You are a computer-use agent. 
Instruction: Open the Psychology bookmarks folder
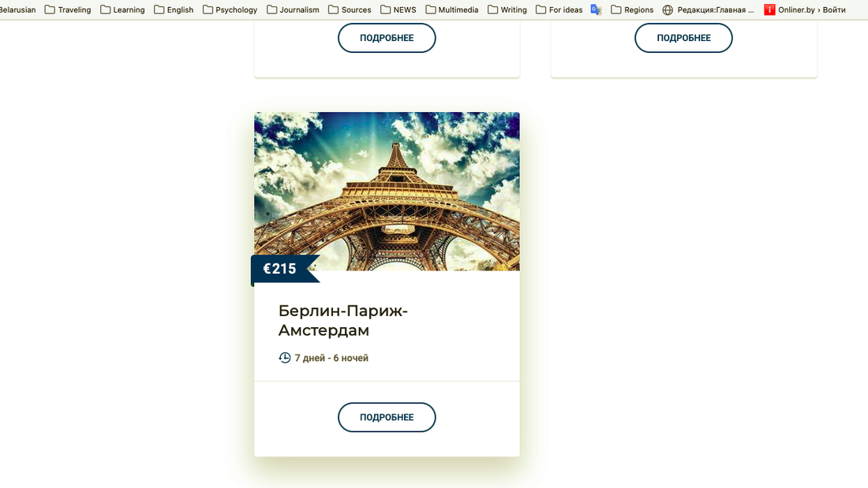pyautogui.click(x=230, y=9)
